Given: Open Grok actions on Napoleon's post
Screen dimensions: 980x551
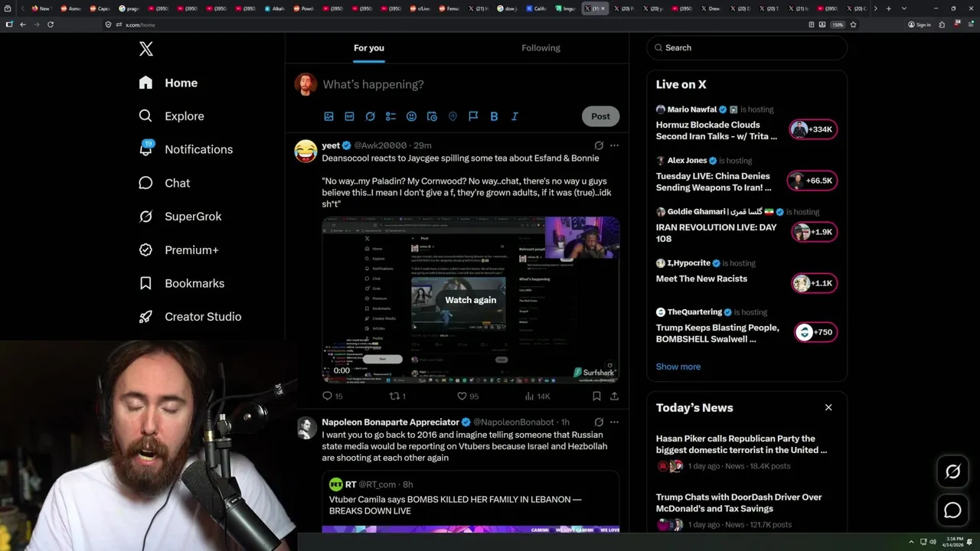Looking at the screenshot, I should pyautogui.click(x=599, y=422).
